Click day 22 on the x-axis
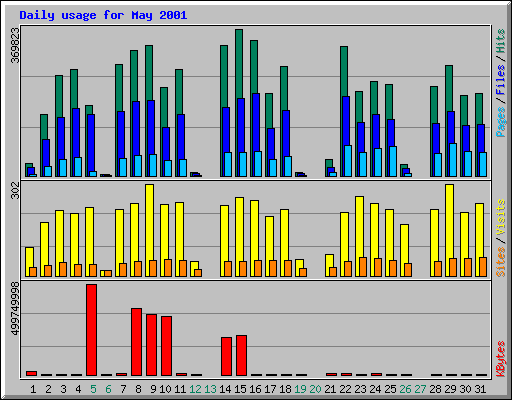This screenshot has width=512, height=400. click(x=345, y=389)
